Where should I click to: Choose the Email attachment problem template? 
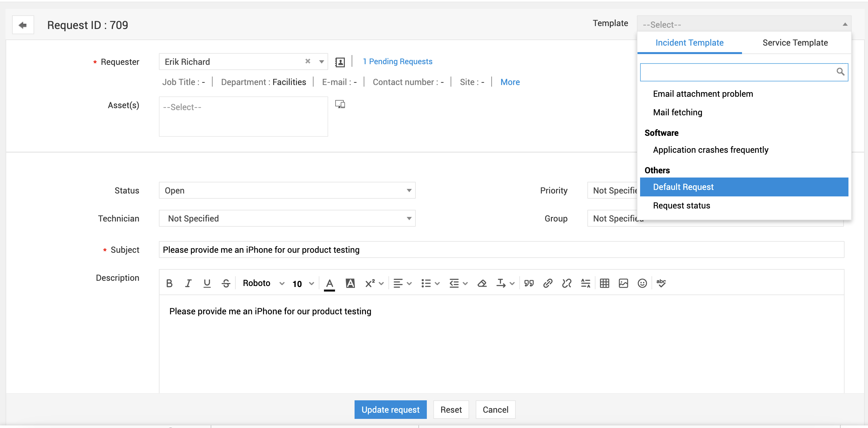744,94
